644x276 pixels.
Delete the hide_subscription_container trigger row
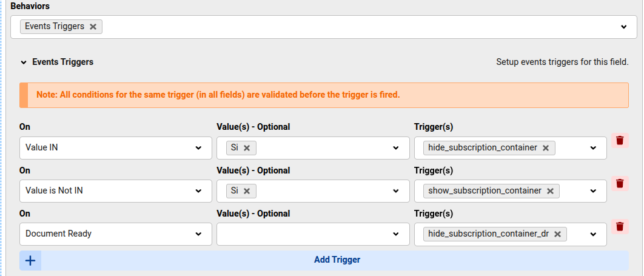coord(620,141)
